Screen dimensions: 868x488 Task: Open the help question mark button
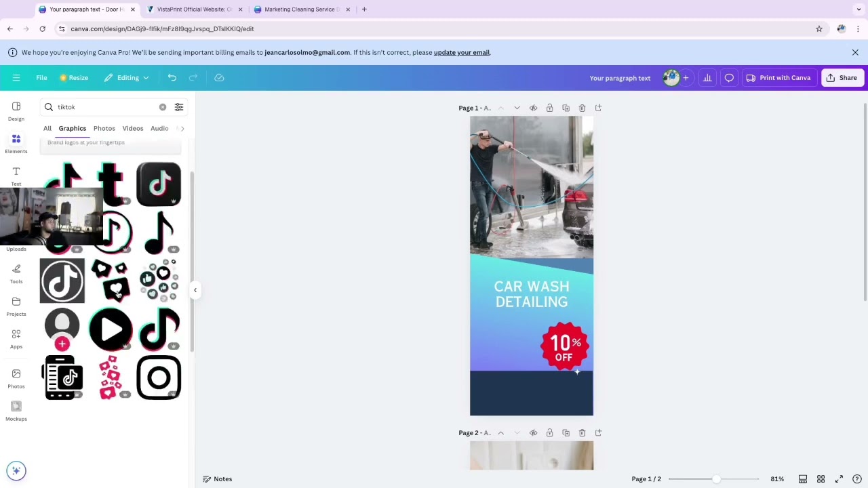[x=857, y=479]
